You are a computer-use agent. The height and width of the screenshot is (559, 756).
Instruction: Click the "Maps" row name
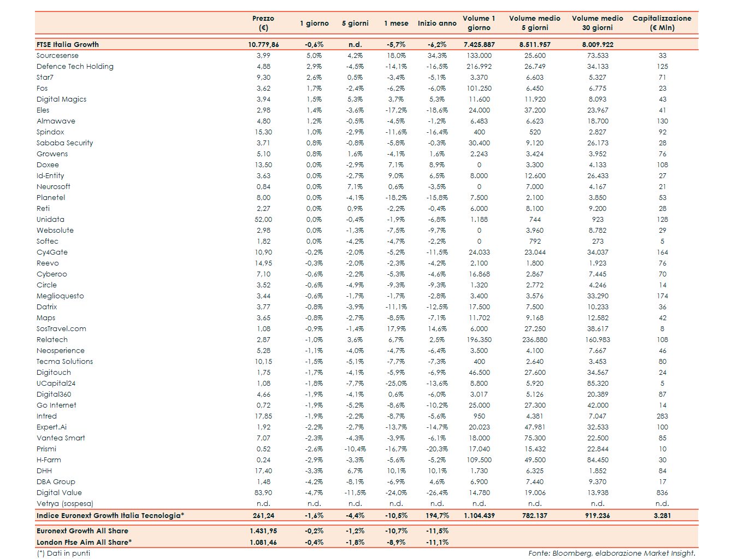point(45,317)
